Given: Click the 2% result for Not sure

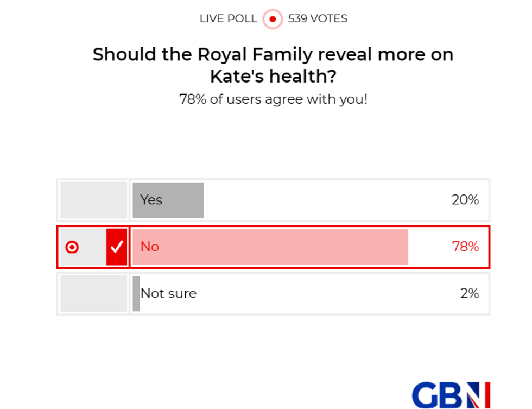Looking at the screenshot, I should coord(469,293).
